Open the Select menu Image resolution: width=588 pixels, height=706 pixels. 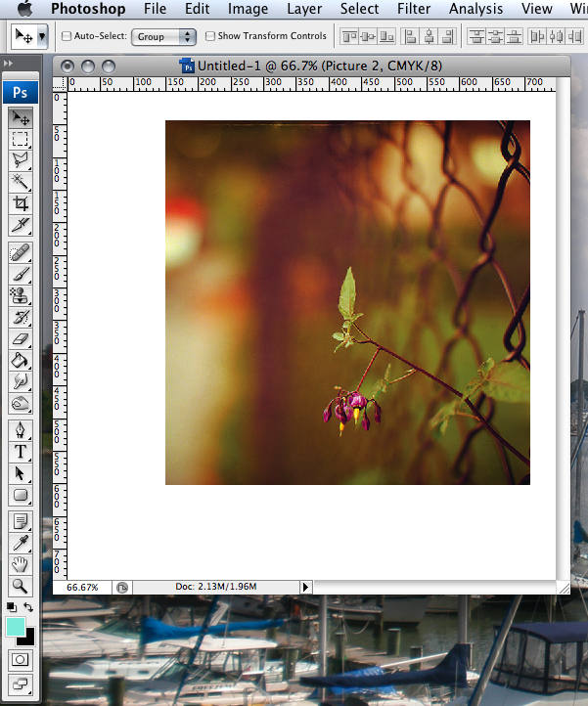click(360, 9)
